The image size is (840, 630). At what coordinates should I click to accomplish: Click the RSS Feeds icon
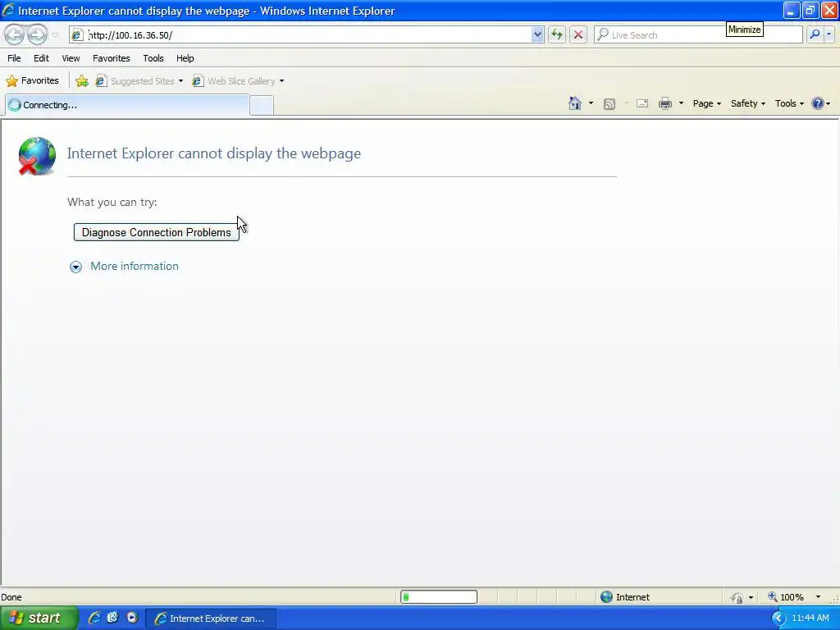(609, 104)
